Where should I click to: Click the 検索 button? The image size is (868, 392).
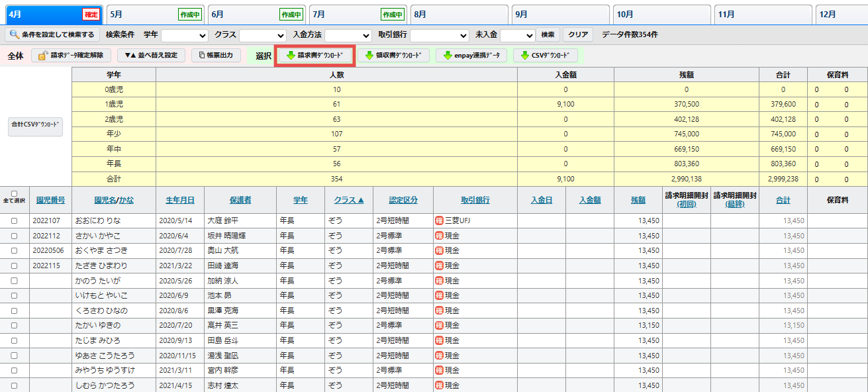pos(548,34)
